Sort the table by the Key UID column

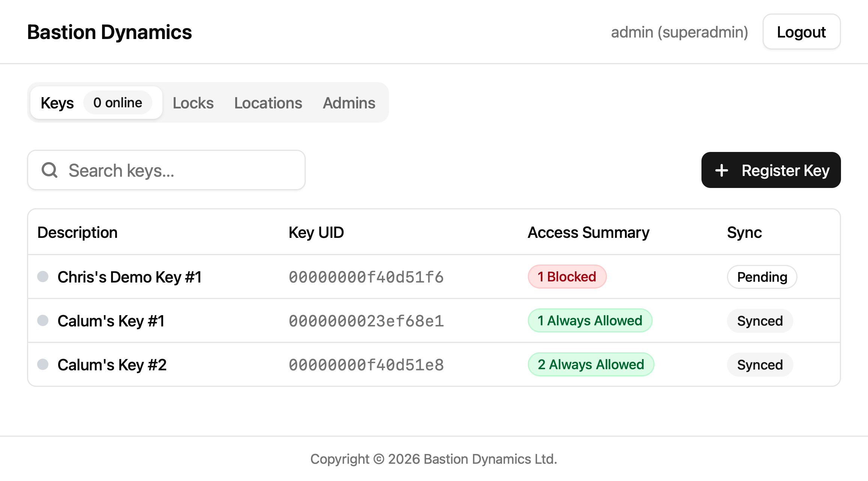pyautogui.click(x=316, y=232)
